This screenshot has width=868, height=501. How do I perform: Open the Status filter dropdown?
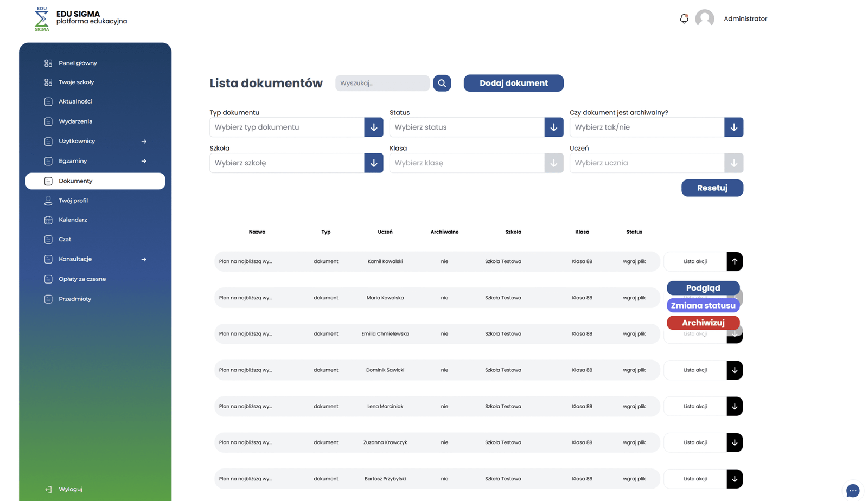(553, 127)
